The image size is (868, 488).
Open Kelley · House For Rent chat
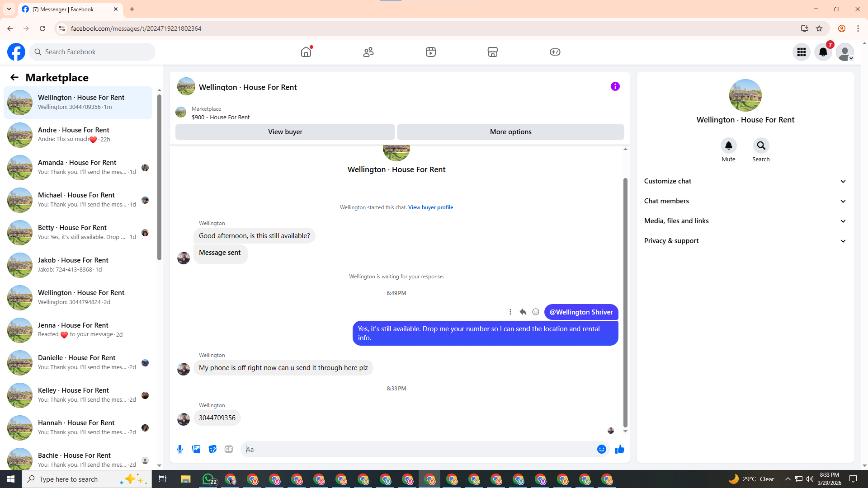[78, 395]
